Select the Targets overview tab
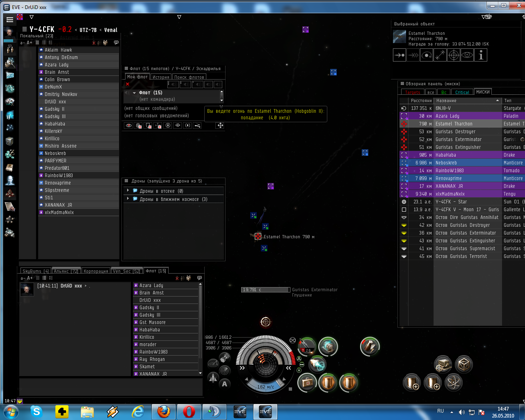 (413, 92)
